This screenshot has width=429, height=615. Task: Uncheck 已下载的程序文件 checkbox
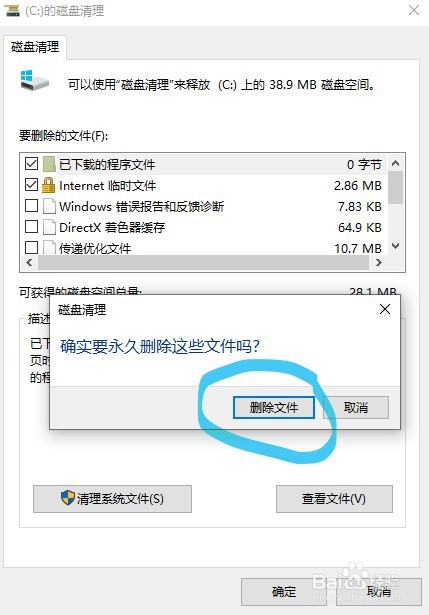click(31, 163)
